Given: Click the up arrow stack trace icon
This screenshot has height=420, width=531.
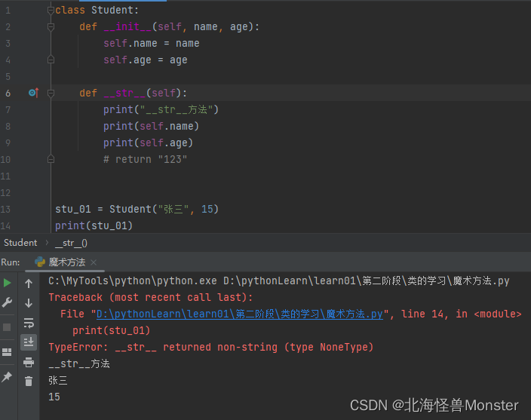Looking at the screenshot, I should point(29,284).
